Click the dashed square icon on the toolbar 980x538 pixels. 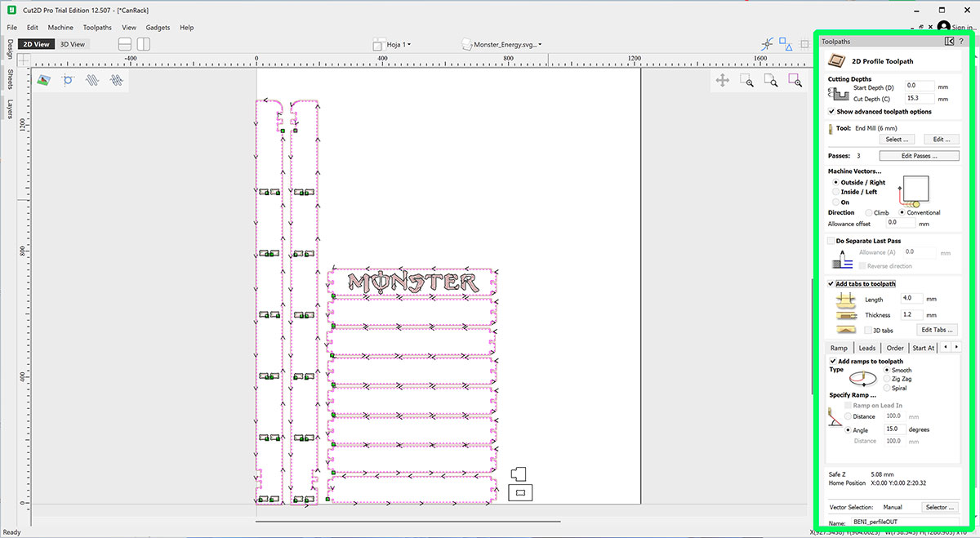804,43
